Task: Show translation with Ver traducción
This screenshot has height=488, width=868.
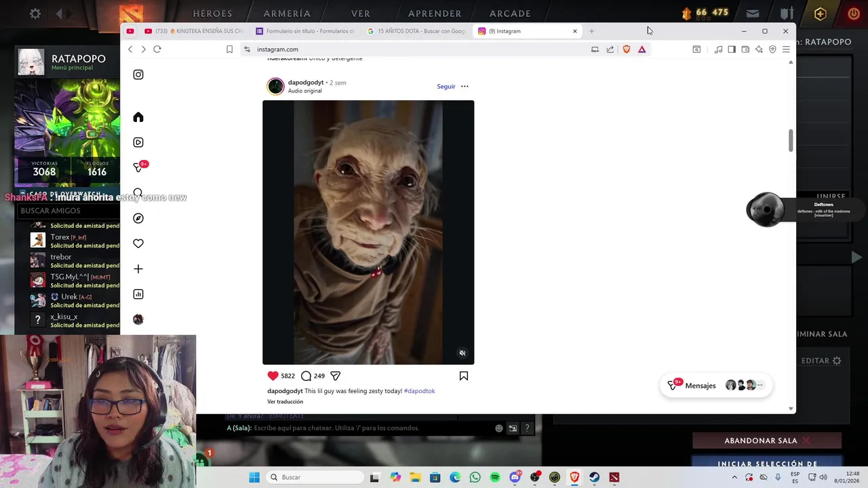Action: point(285,402)
